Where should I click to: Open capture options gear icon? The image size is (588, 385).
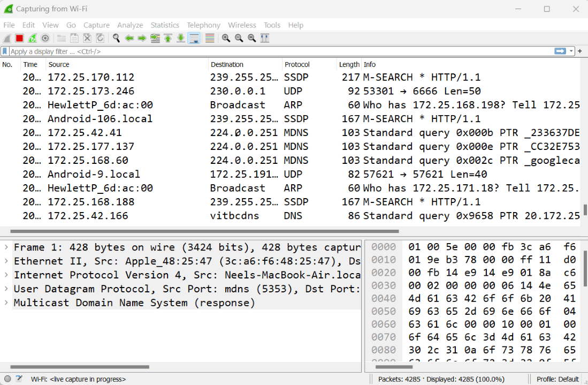(45, 38)
